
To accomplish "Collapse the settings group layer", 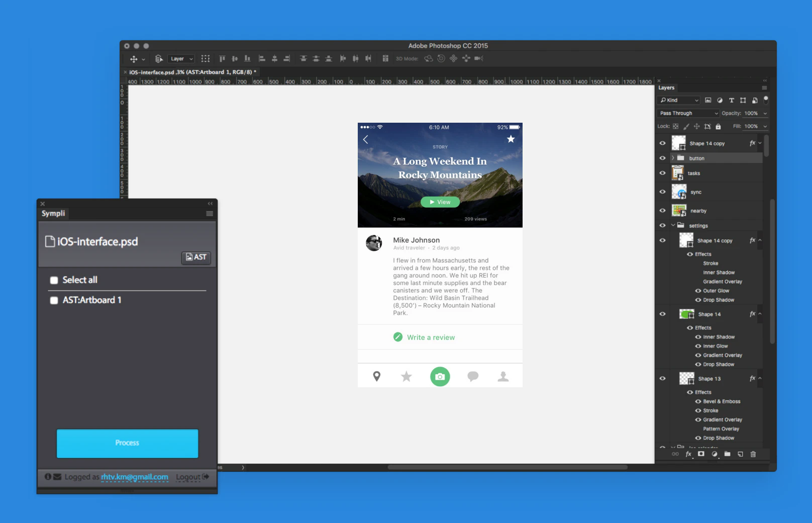I will click(x=673, y=225).
